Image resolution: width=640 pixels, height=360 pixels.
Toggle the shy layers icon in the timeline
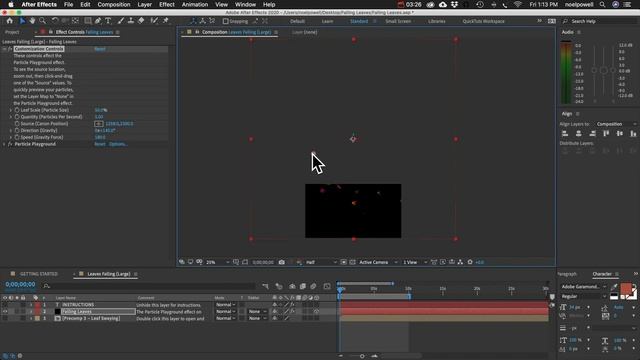pyautogui.click(x=292, y=286)
